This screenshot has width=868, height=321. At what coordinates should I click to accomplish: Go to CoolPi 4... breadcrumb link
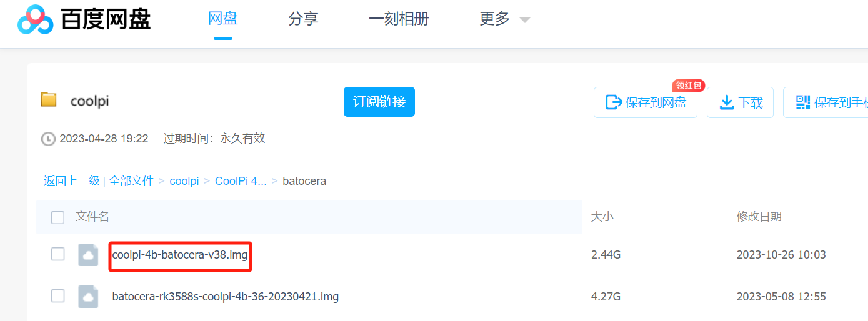pyautogui.click(x=241, y=181)
